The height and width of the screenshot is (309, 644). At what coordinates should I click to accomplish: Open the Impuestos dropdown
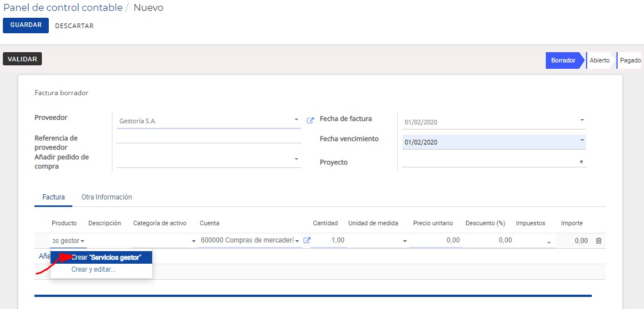549,242
